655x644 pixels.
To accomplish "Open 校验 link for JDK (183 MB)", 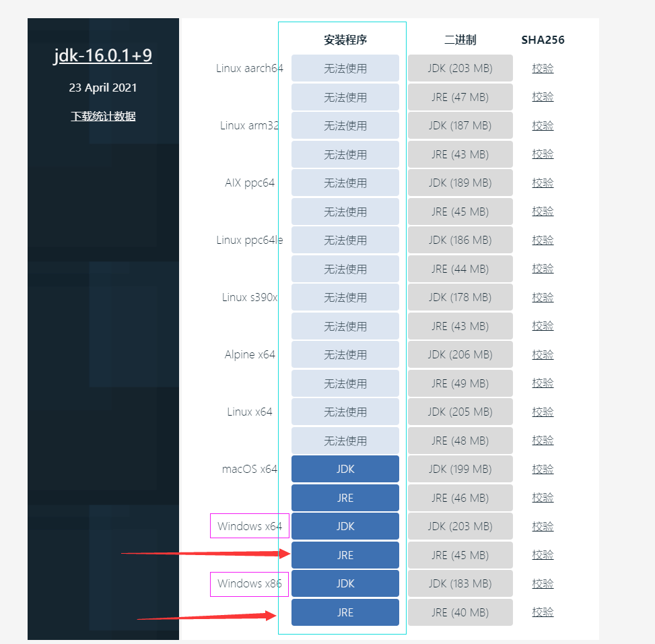I will click(543, 583).
